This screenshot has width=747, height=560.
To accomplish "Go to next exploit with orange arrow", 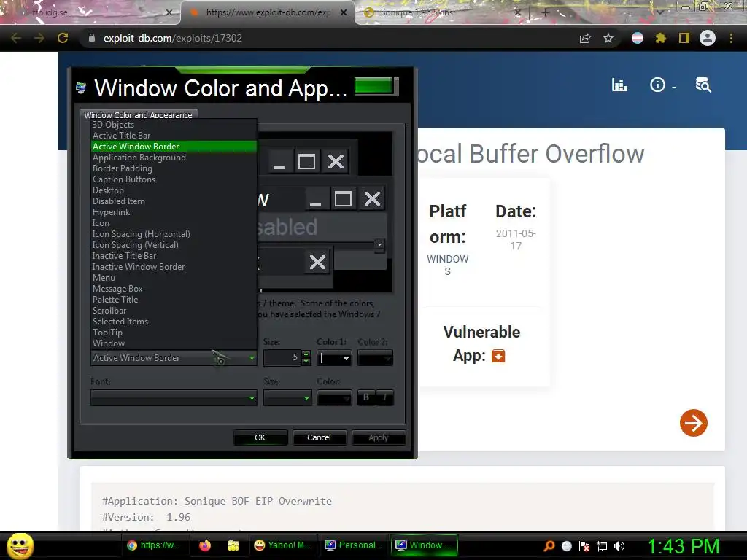I will coord(694,423).
